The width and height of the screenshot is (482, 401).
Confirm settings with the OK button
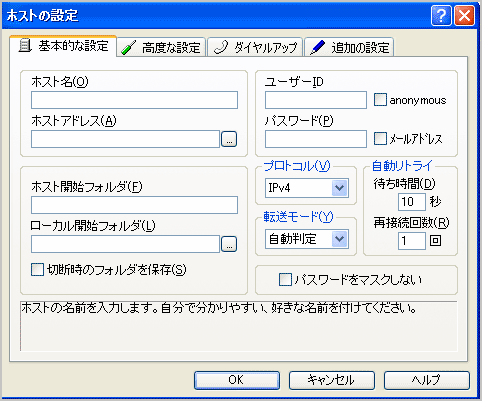237,380
